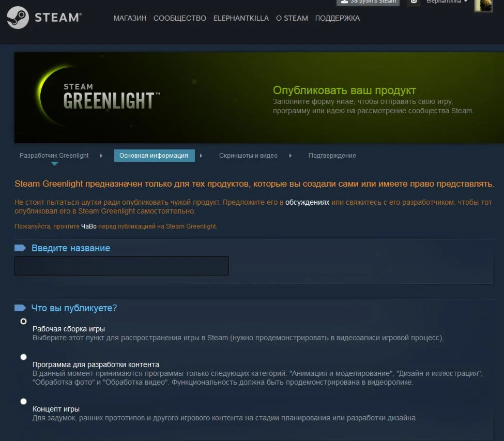This screenshot has width=504, height=441.
Task: Click the Steam logo icon
Action: point(18,18)
